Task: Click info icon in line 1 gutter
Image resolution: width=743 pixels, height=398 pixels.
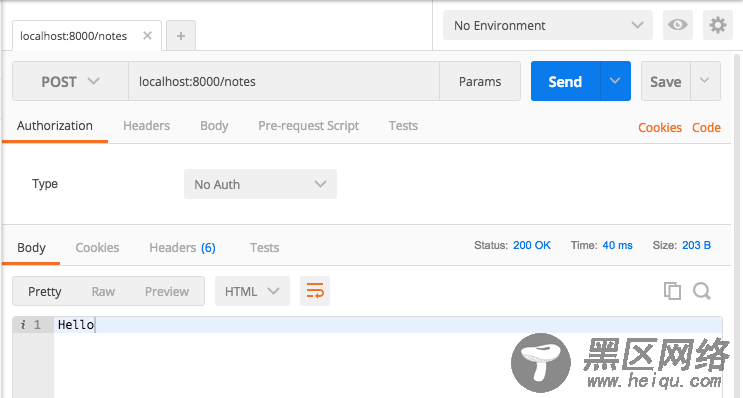Action: [x=22, y=325]
